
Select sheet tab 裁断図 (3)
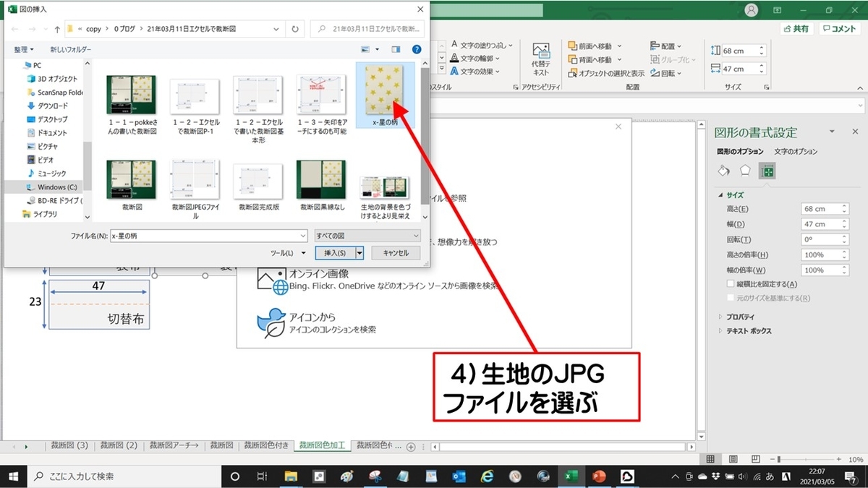click(x=68, y=445)
